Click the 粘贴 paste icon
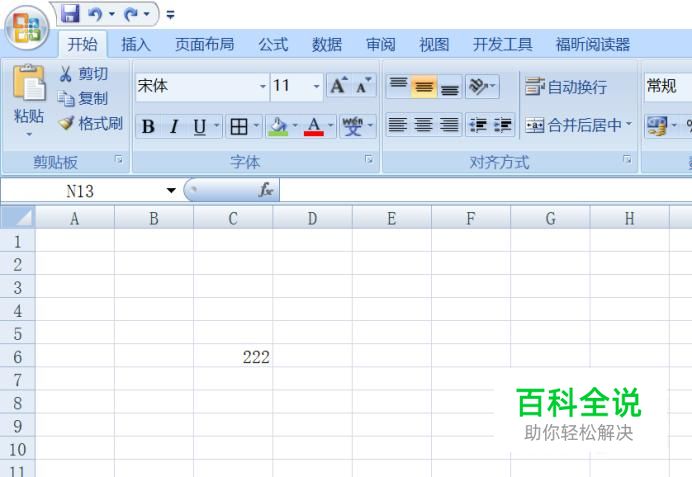 click(28, 83)
